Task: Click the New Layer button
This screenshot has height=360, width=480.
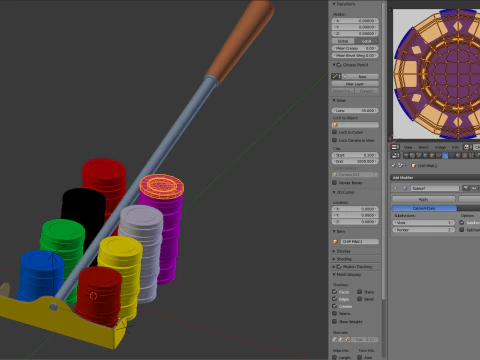Action: [355, 84]
